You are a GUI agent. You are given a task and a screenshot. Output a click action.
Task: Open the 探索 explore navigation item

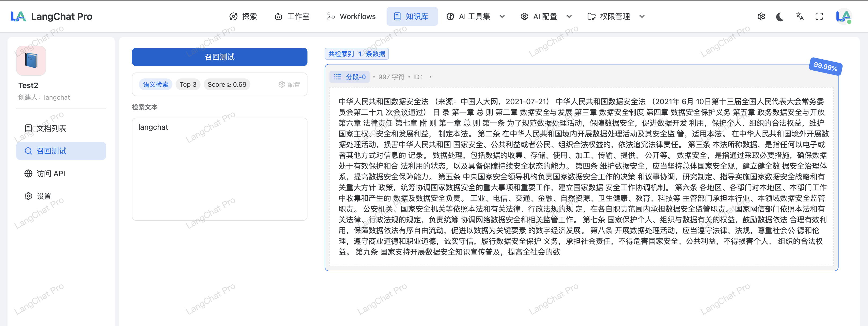(x=243, y=17)
